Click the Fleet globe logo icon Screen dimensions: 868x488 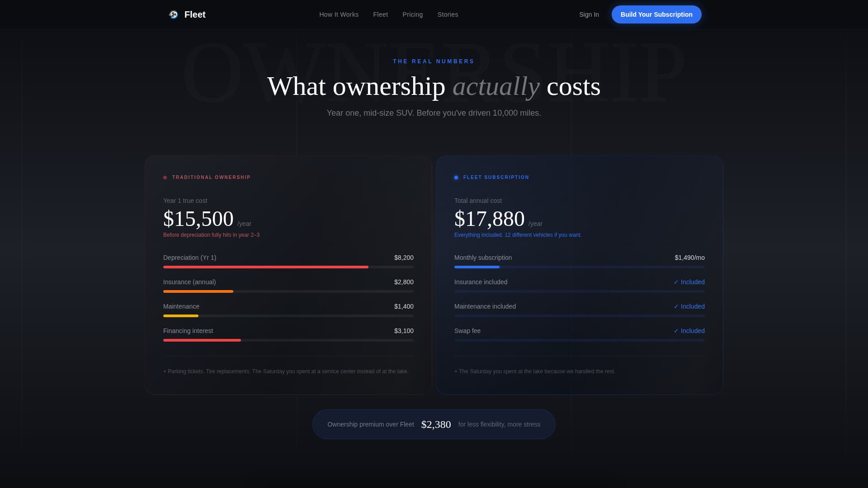[x=174, y=14]
